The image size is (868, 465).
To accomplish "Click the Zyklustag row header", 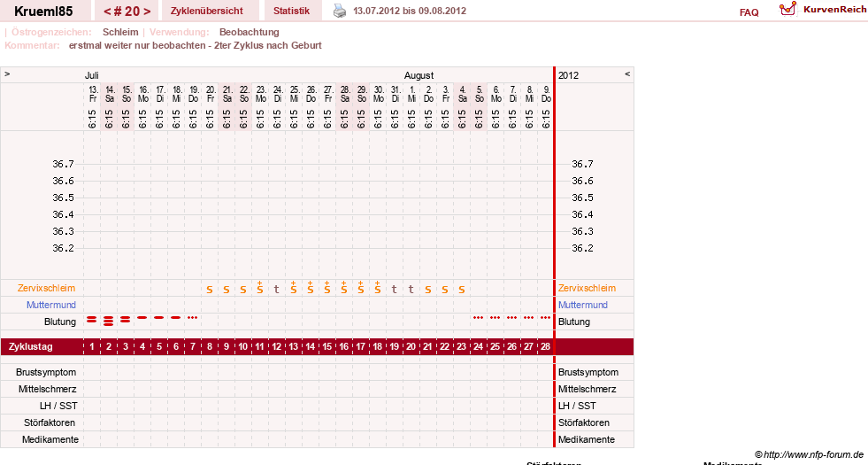I will [31, 347].
